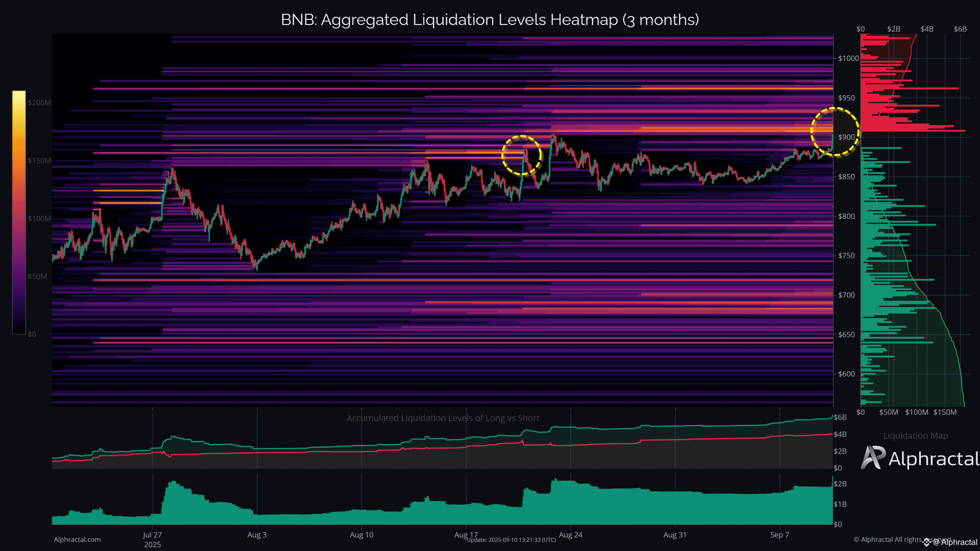The height and width of the screenshot is (551, 980).
Task: Click the $750 price axis label
Action: point(847,255)
